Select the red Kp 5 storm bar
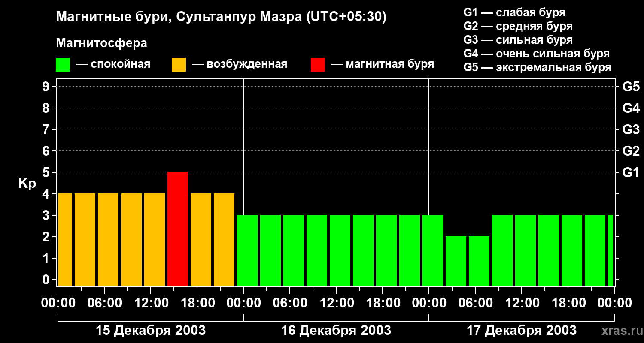 click(178, 229)
